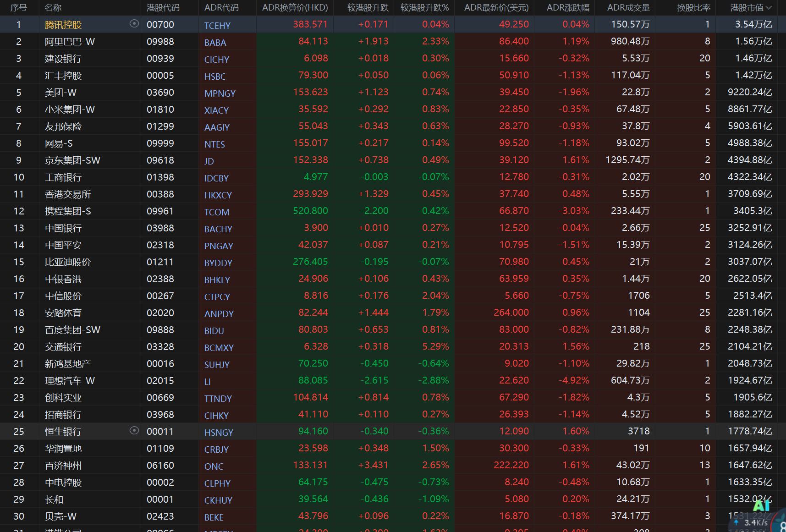The width and height of the screenshot is (786, 532).
Task: Select 理想汽车-W stock name
Action: [x=70, y=381]
